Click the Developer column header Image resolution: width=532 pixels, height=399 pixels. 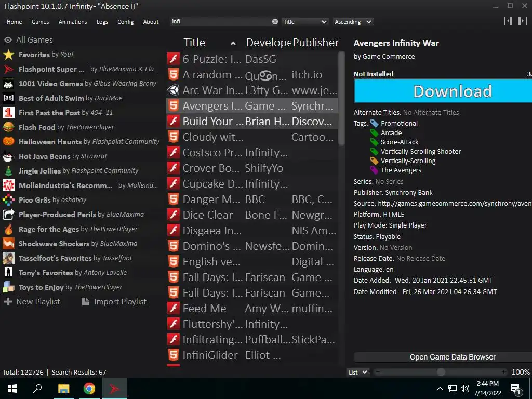click(x=269, y=43)
